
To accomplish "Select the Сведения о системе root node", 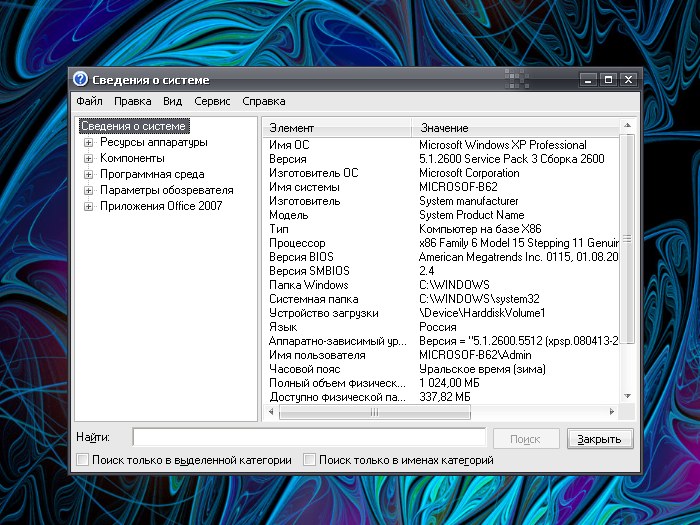I will pos(133,126).
